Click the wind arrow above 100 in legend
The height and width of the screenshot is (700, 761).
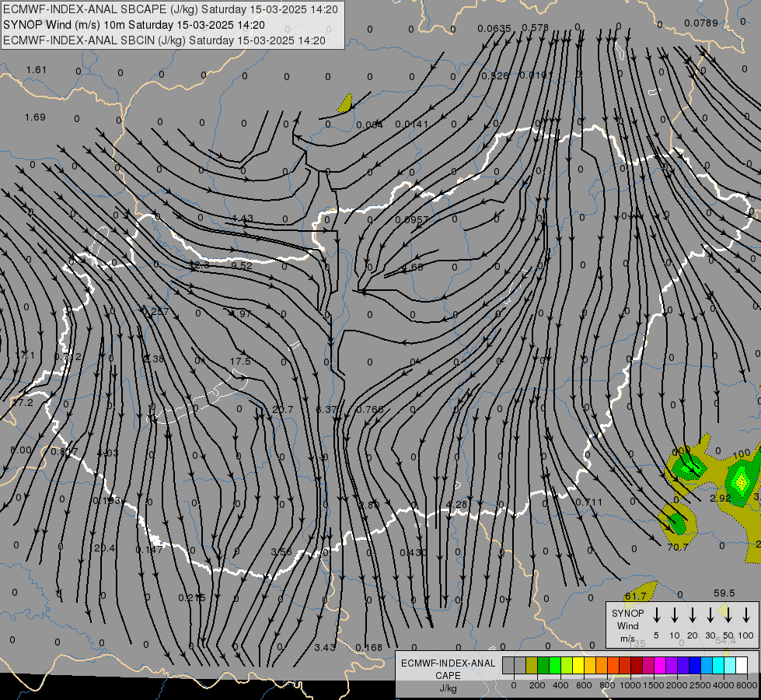[x=746, y=615]
